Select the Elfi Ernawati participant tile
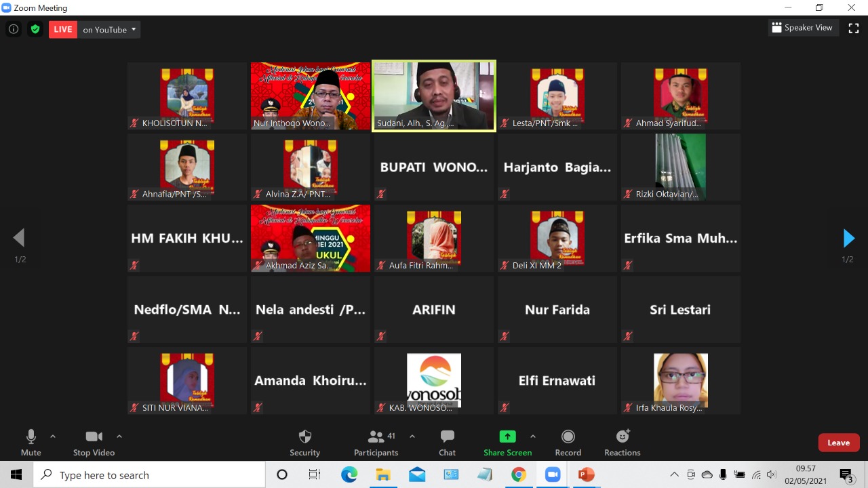868x488 pixels. [x=557, y=380]
